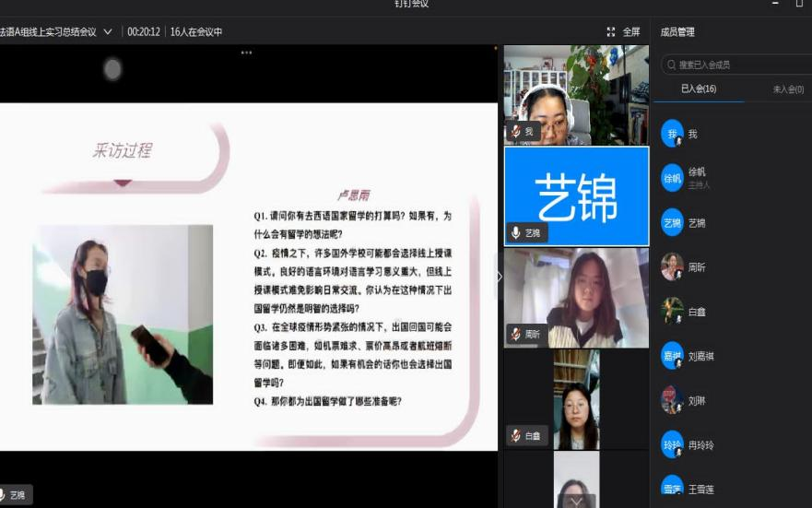The width and height of the screenshot is (812, 508).
Task: Click muted mic icon on 白鑫 video
Action: (516, 435)
